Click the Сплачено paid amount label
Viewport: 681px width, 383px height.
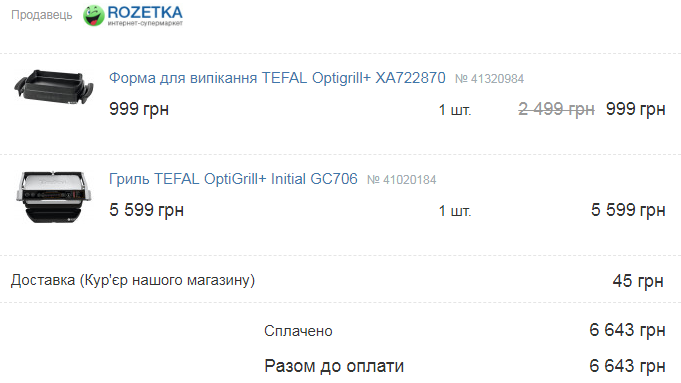click(298, 331)
